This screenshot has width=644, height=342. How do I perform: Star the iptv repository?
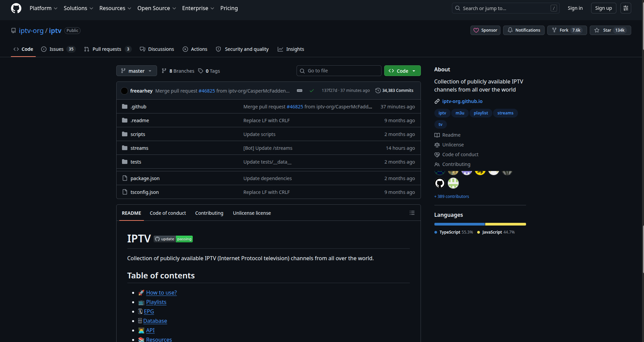pyautogui.click(x=610, y=30)
